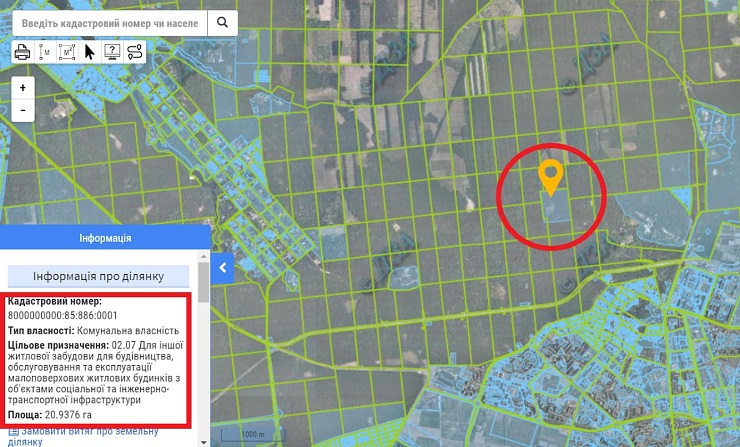This screenshot has height=447, width=740.
Task: Click the print map icon
Action: 22,52
